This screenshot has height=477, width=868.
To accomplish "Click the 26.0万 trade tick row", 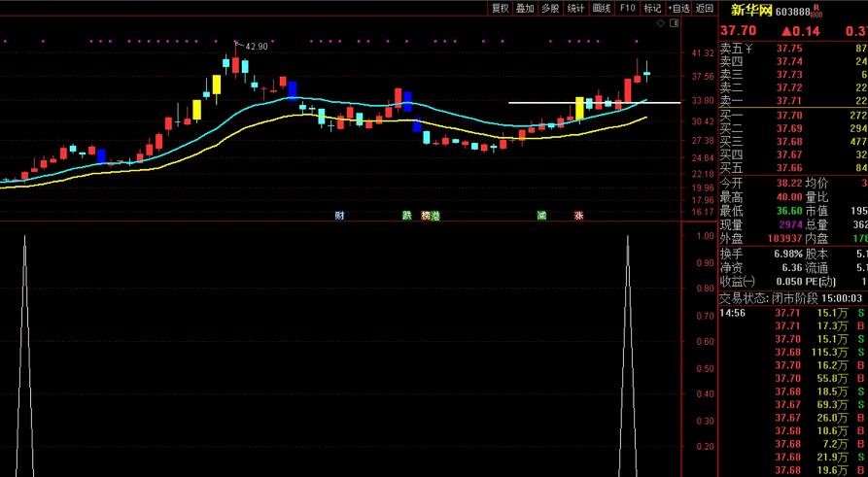I will click(793, 419).
